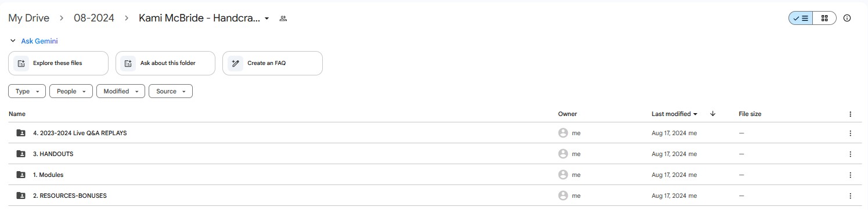Open the Source filter dropdown
868x210 pixels.
tap(171, 92)
